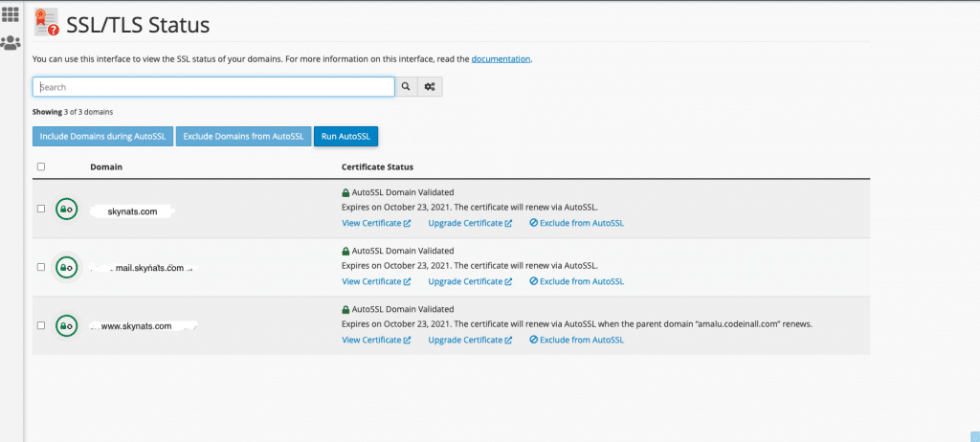This screenshot has width=980, height=442.
Task: Open the search settings gears button
Action: 430,87
